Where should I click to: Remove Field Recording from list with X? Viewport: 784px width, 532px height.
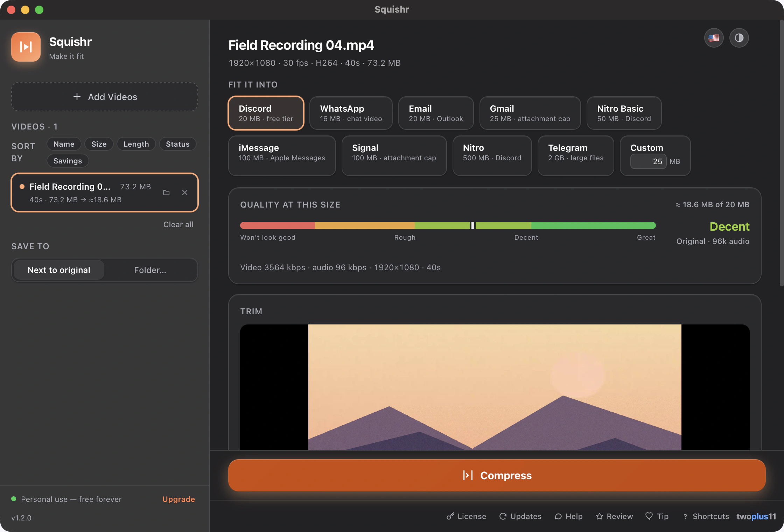coord(185,192)
